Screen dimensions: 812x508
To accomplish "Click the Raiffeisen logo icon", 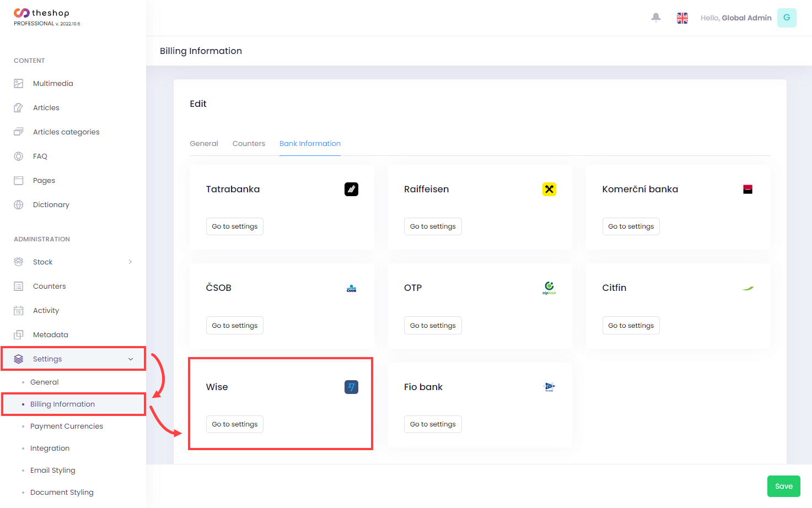I will [x=549, y=190].
